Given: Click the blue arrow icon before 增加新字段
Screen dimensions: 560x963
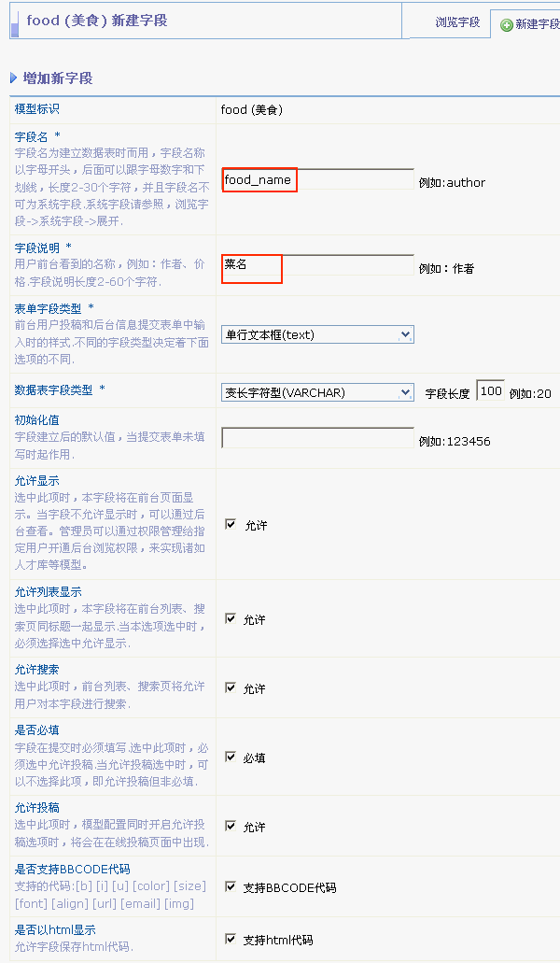Looking at the screenshot, I should coord(13,78).
